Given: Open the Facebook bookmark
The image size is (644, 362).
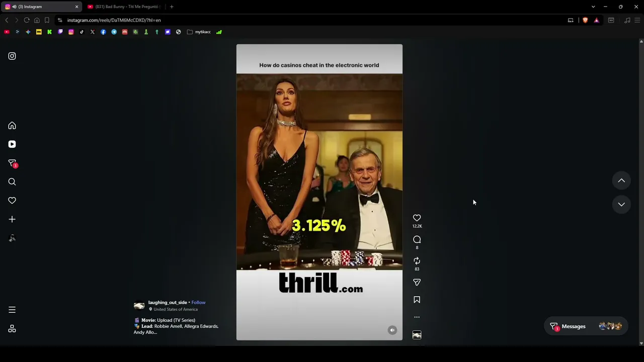Looking at the screenshot, I should (x=103, y=32).
